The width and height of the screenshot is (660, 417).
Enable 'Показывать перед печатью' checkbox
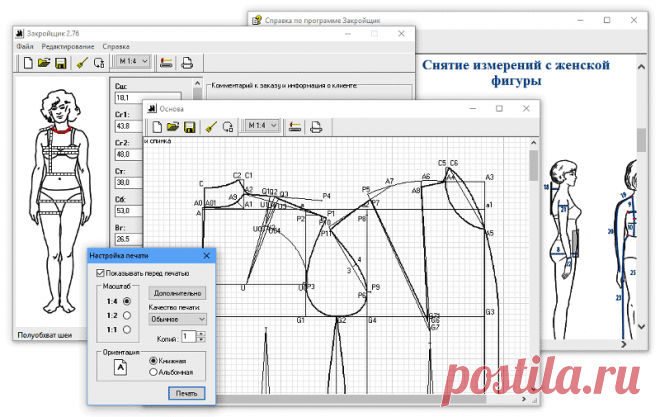(100, 273)
